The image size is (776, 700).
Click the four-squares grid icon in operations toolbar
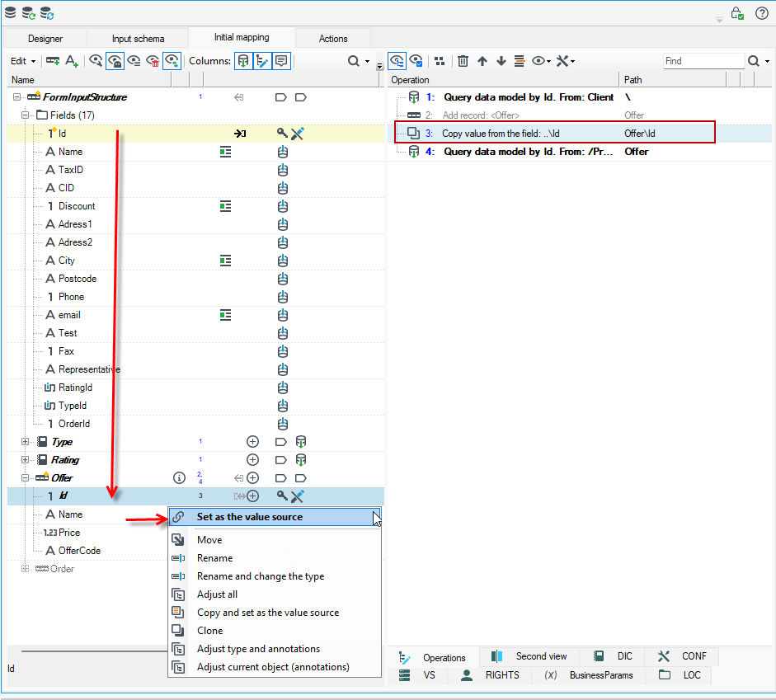point(440,61)
